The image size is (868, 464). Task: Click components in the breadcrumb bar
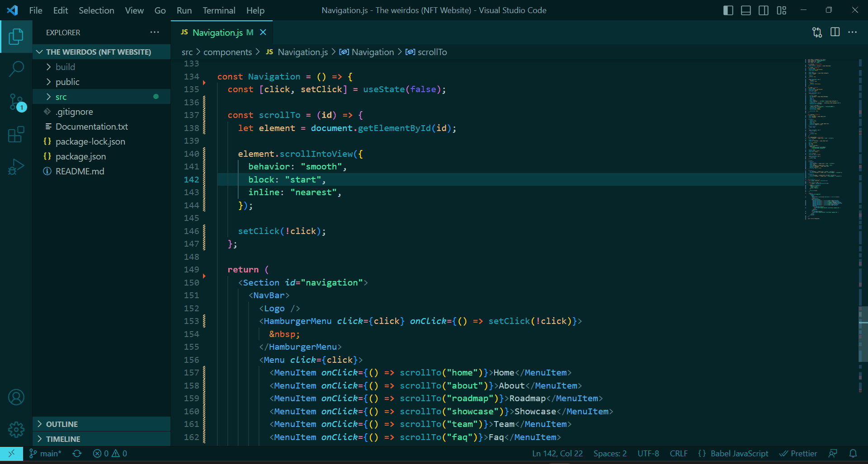click(x=227, y=52)
